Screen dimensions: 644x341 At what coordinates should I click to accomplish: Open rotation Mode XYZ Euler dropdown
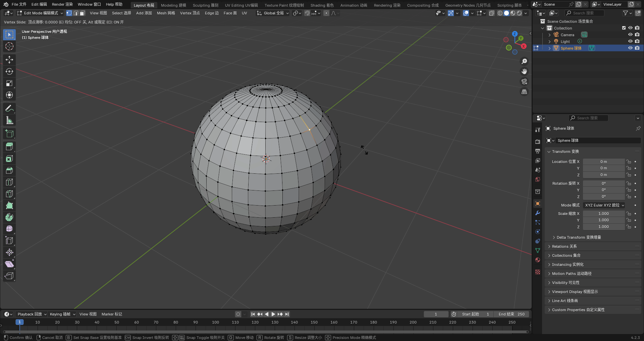pyautogui.click(x=604, y=205)
